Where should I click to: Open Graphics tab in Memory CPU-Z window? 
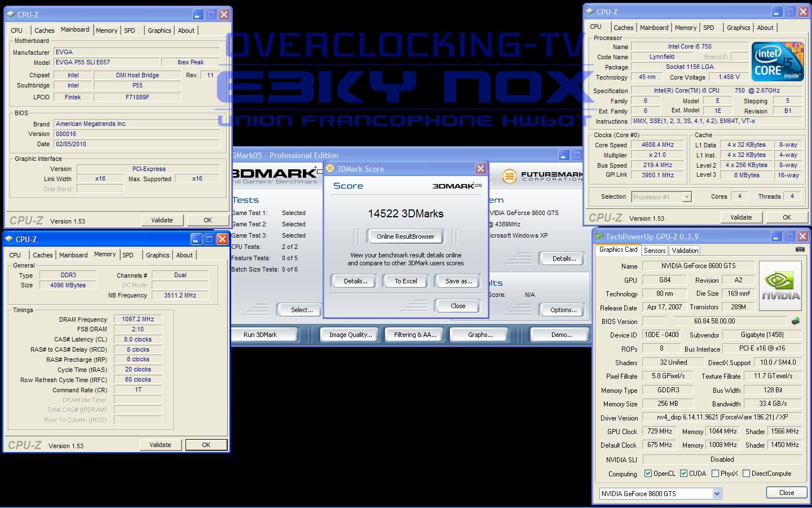(158, 255)
